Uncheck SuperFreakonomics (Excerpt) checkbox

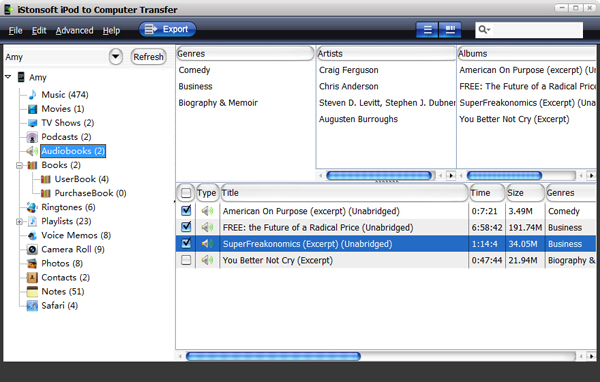(x=186, y=243)
